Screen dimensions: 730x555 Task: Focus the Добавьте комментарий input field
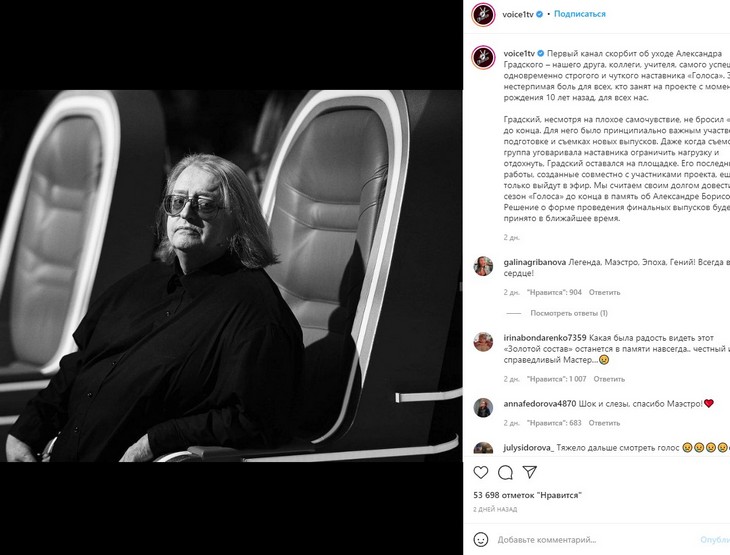click(596, 540)
